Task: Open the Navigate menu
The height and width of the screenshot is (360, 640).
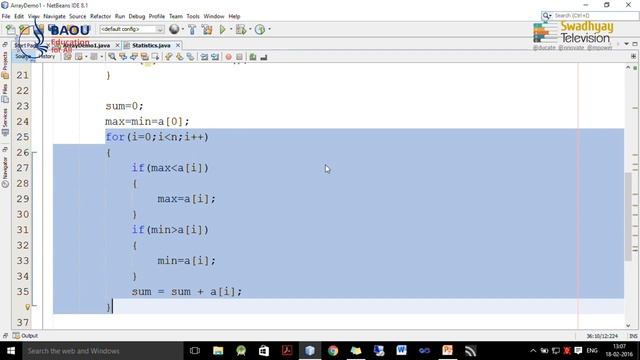Action: pyautogui.click(x=54, y=16)
